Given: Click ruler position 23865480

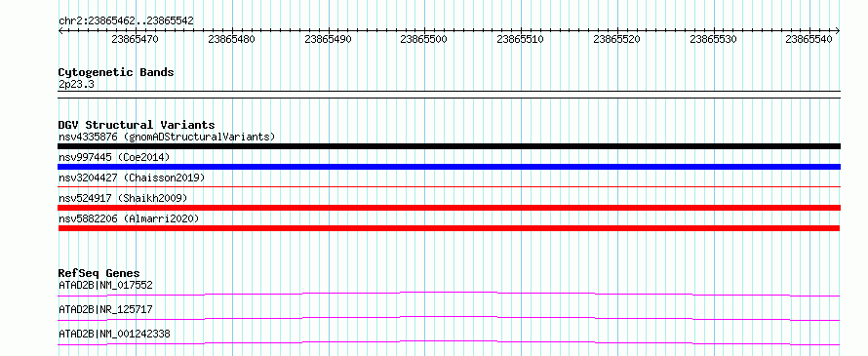Looking at the screenshot, I should (x=231, y=39).
